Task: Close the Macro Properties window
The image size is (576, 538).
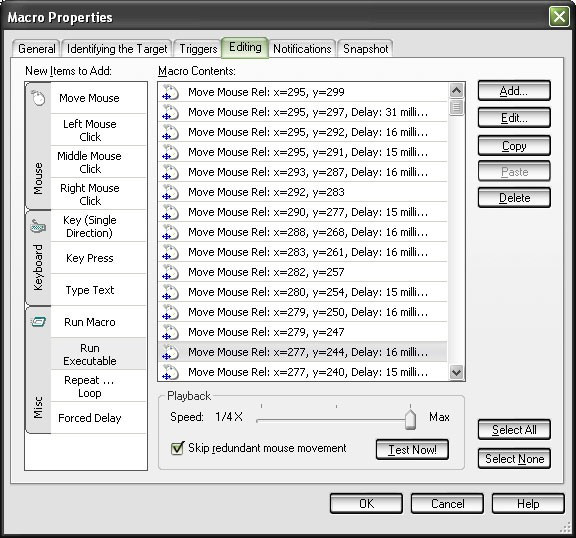Action: point(559,17)
